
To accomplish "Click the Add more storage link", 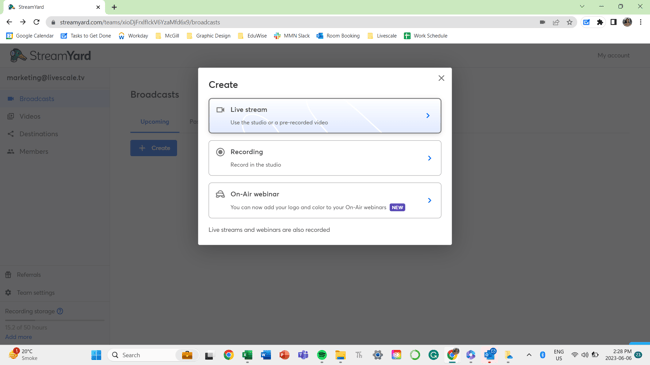I will 18,337.
